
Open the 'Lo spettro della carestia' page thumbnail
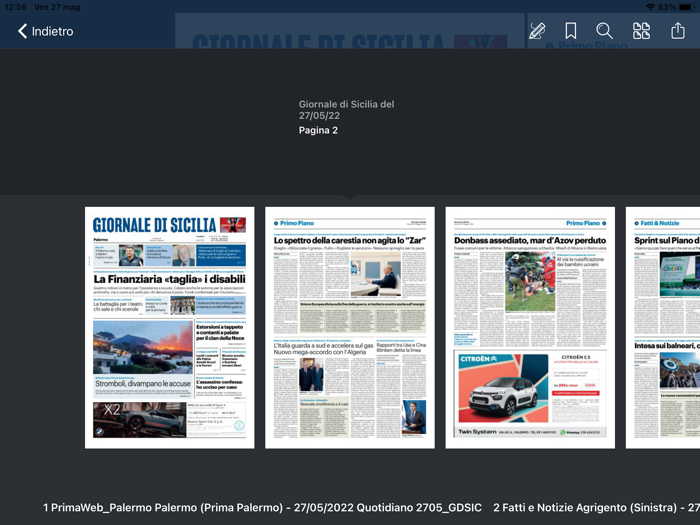pyautogui.click(x=350, y=328)
